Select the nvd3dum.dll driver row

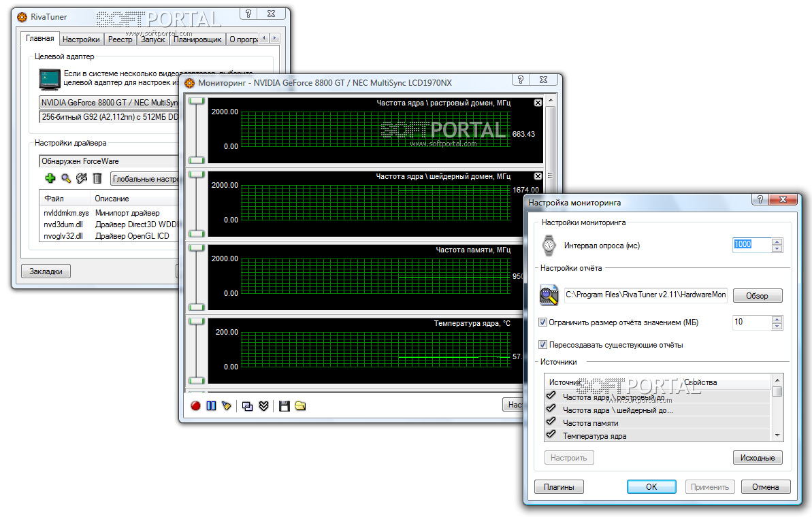coord(110,224)
